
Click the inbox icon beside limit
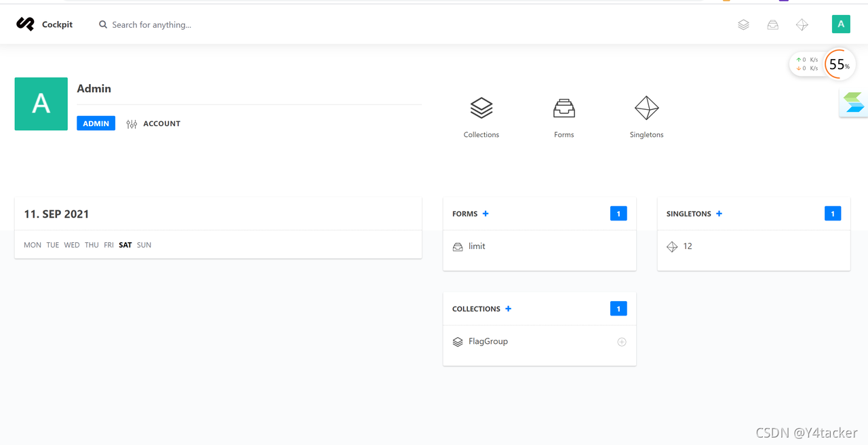pyautogui.click(x=458, y=247)
